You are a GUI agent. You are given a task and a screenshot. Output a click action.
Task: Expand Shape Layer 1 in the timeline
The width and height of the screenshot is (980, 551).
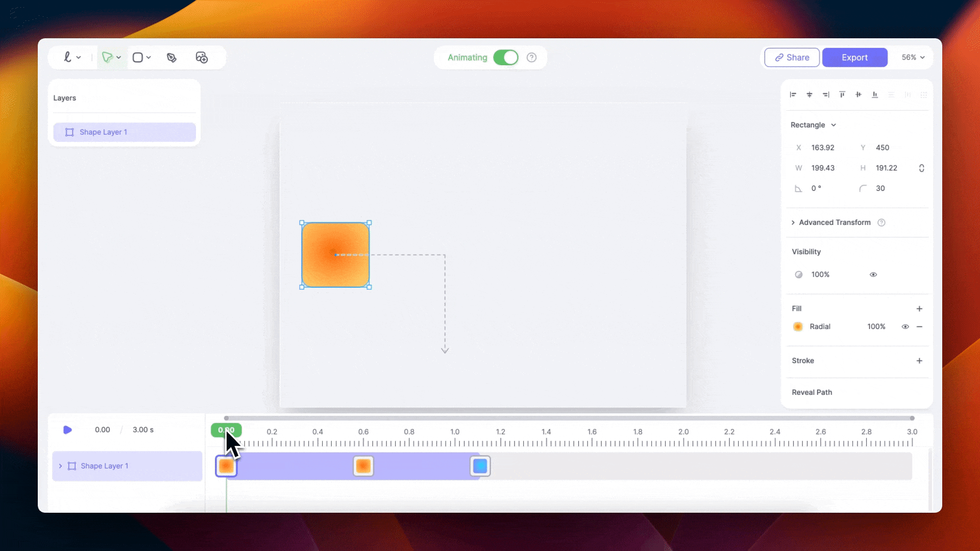60,466
